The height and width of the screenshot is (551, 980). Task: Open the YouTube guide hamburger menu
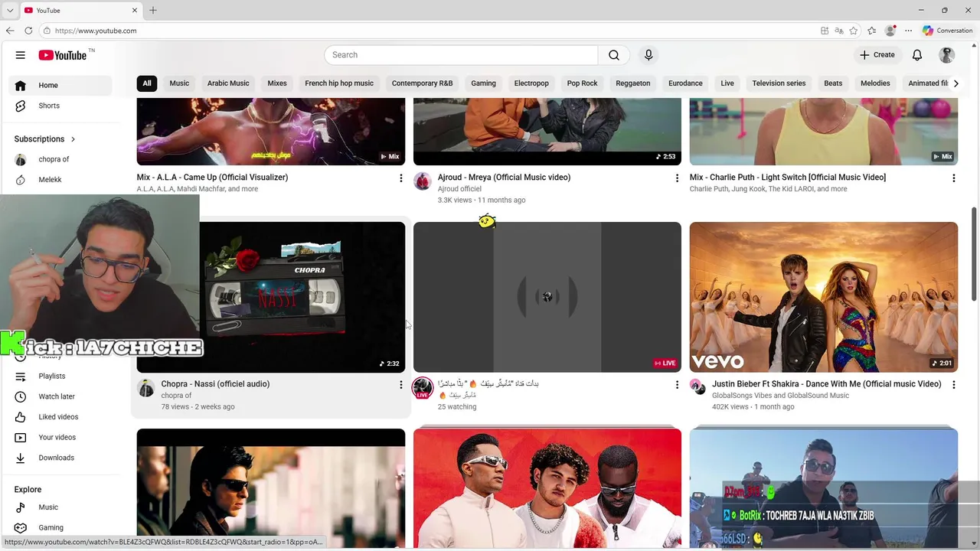21,55
